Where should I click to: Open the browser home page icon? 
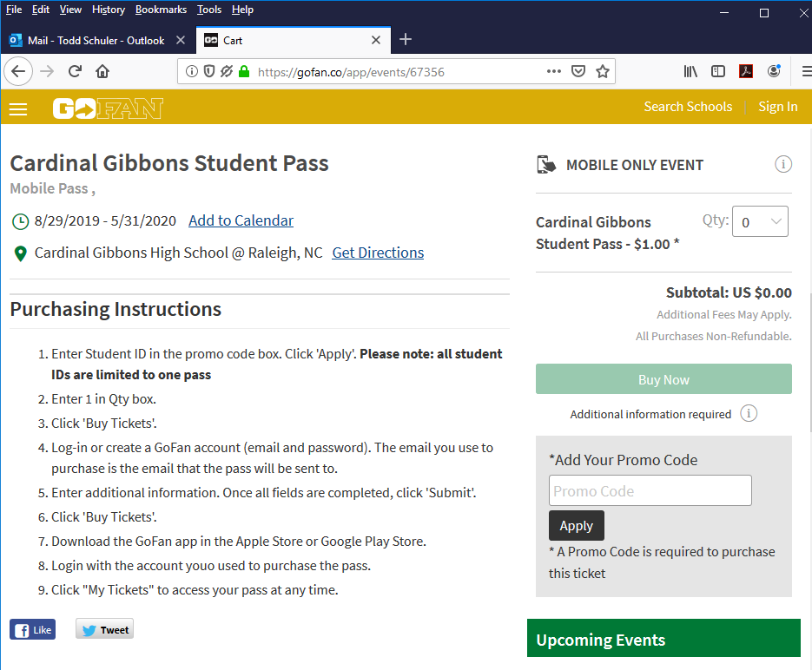(x=102, y=71)
